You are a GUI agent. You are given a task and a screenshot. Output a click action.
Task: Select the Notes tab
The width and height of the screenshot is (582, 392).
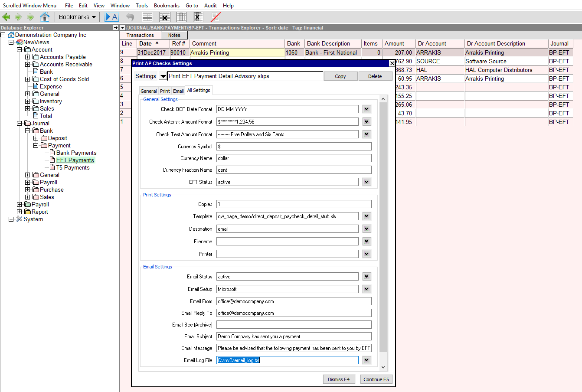pos(174,35)
